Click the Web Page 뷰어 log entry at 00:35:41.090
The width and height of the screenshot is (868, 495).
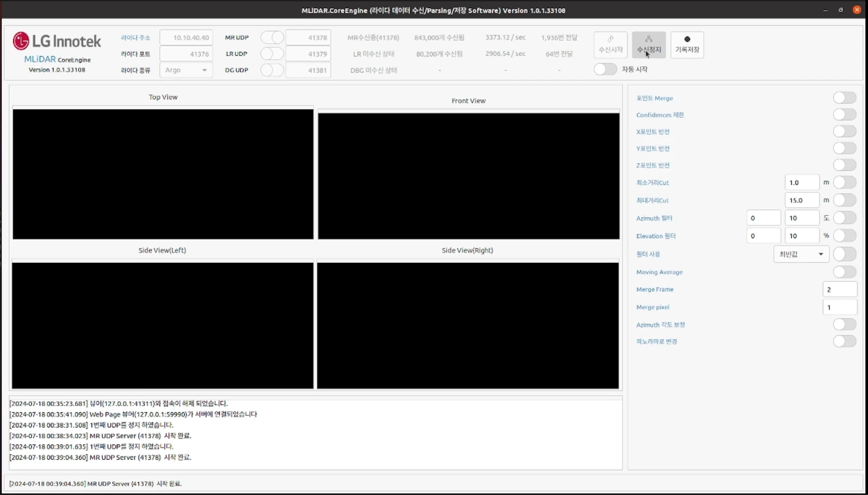[x=133, y=414]
